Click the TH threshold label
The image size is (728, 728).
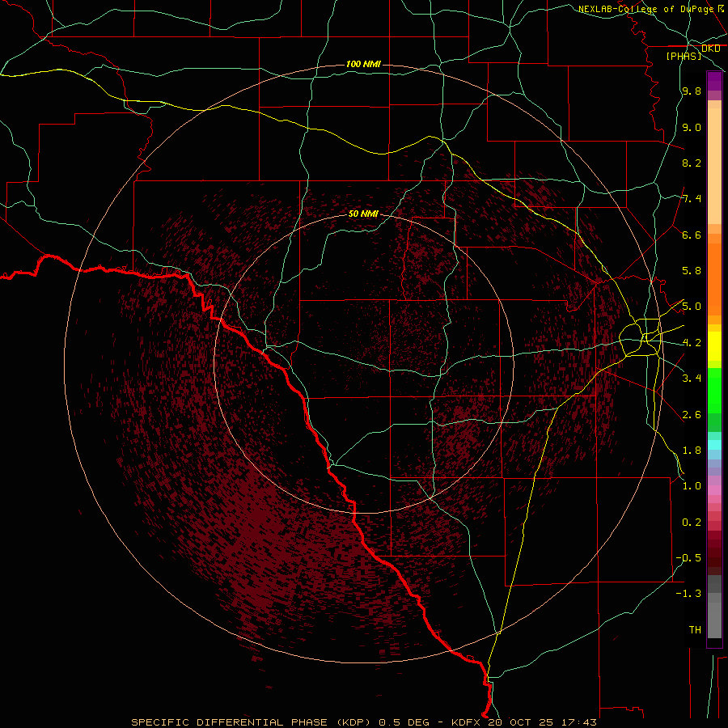695,630
